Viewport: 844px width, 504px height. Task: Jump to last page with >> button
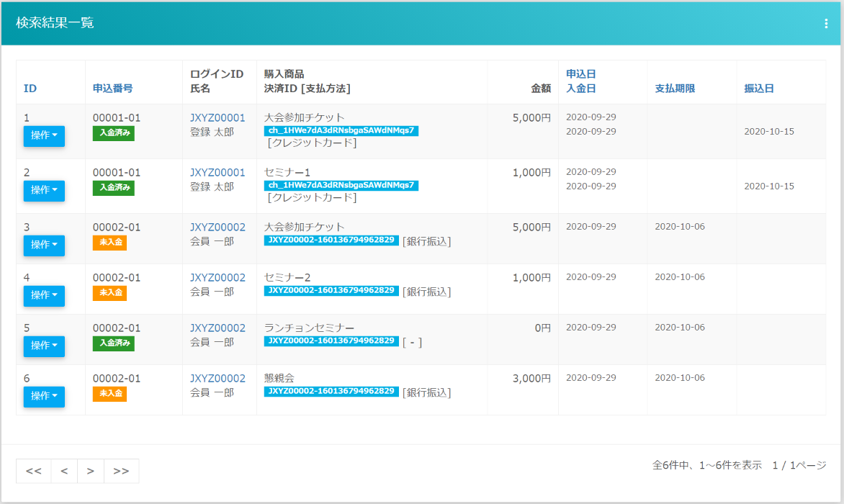coord(121,471)
